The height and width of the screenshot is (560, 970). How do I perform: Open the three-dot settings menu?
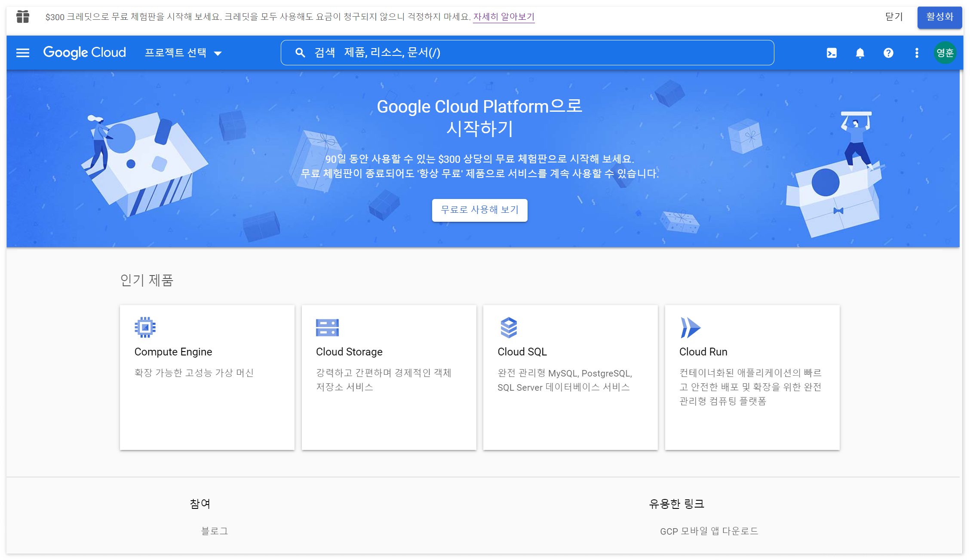click(917, 53)
